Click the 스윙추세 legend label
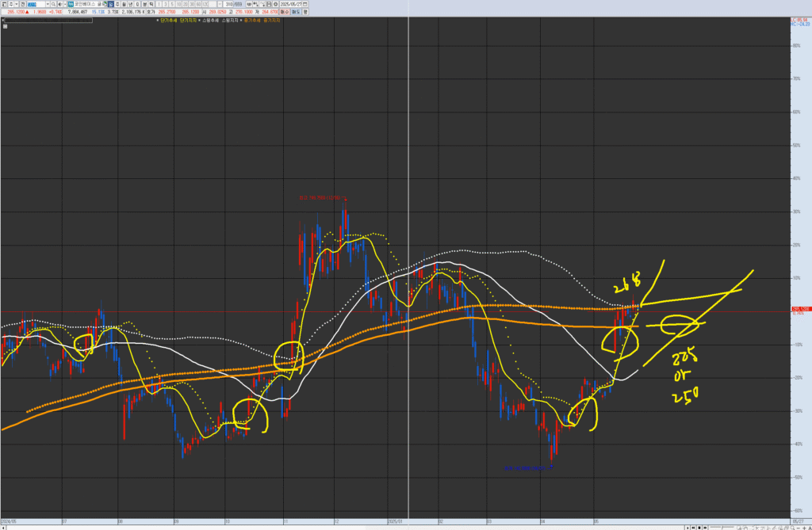Viewport: 812px width, 530px height. pyautogui.click(x=210, y=20)
